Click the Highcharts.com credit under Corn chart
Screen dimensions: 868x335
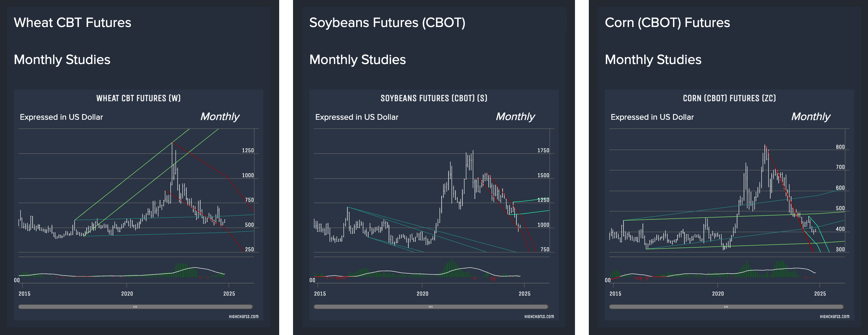coord(834,316)
